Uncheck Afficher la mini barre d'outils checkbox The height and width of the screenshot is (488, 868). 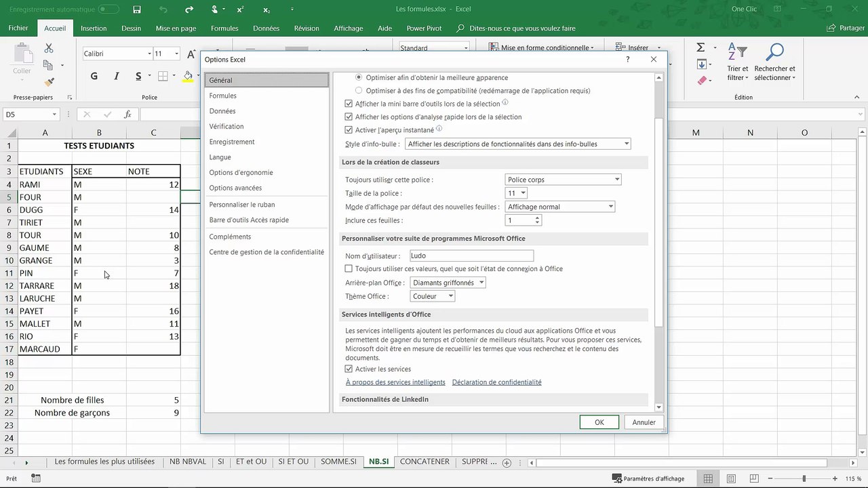349,104
